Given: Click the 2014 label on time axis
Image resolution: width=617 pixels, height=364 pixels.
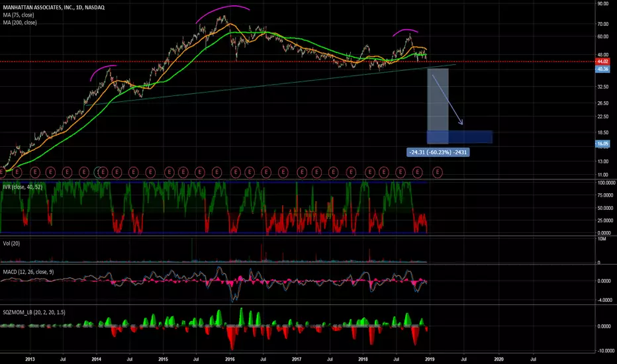Looking at the screenshot, I should (x=97, y=359).
